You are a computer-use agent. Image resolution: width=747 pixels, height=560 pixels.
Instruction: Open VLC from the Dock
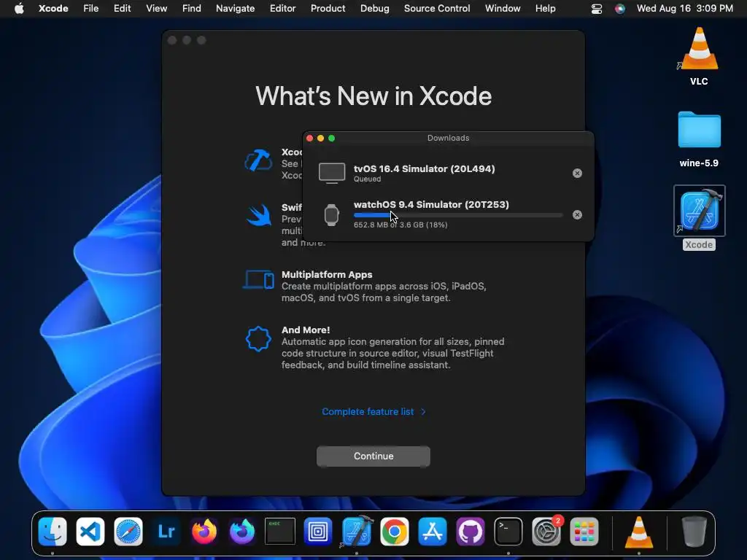point(639,531)
